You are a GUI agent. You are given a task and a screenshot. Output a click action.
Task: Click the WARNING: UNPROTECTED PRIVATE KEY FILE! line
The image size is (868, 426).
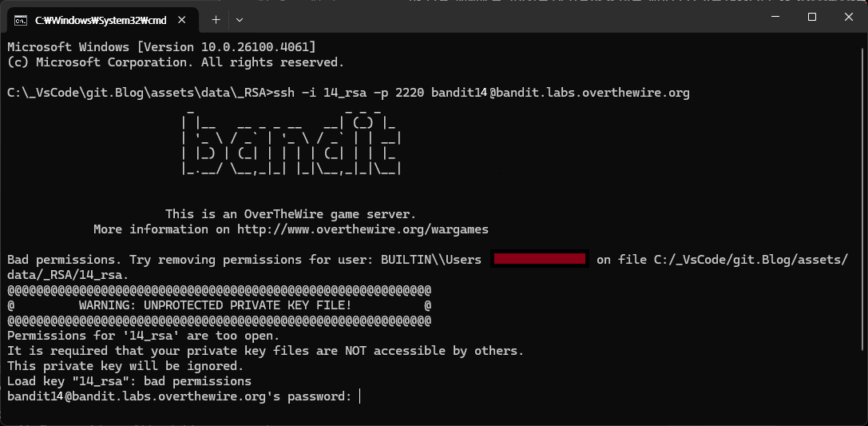(220, 305)
